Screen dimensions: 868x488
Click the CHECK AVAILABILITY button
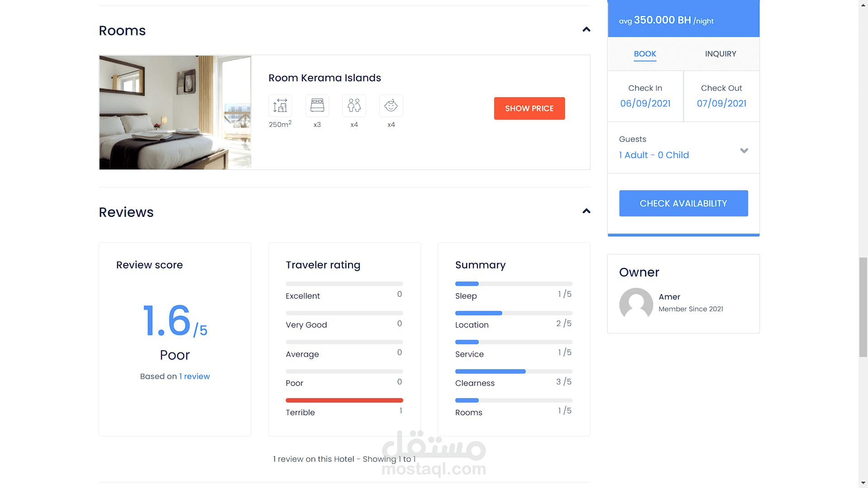pos(684,203)
